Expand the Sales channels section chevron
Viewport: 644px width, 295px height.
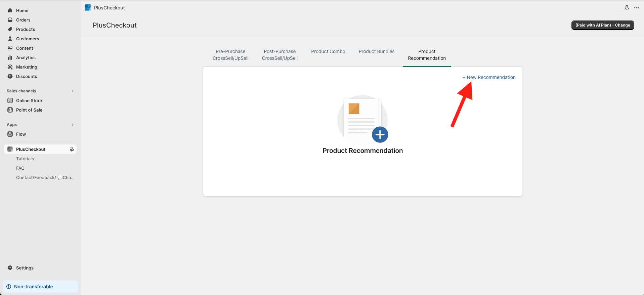pyautogui.click(x=73, y=91)
